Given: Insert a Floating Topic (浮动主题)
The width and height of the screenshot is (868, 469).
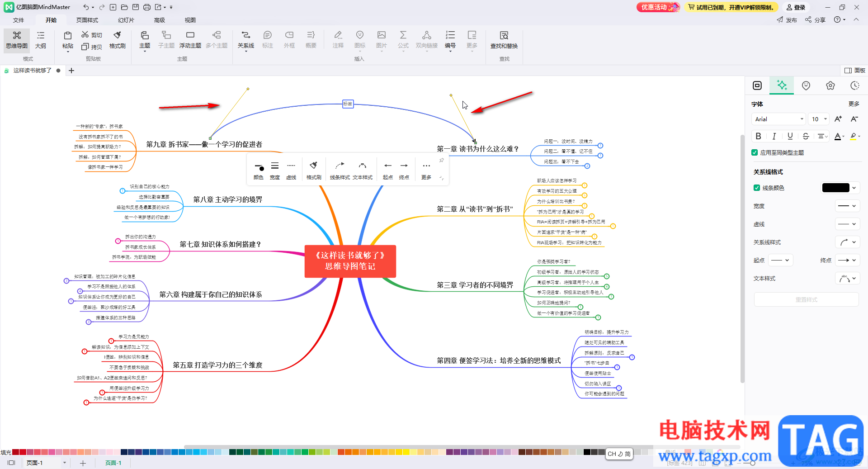Looking at the screenshot, I should pos(190,40).
